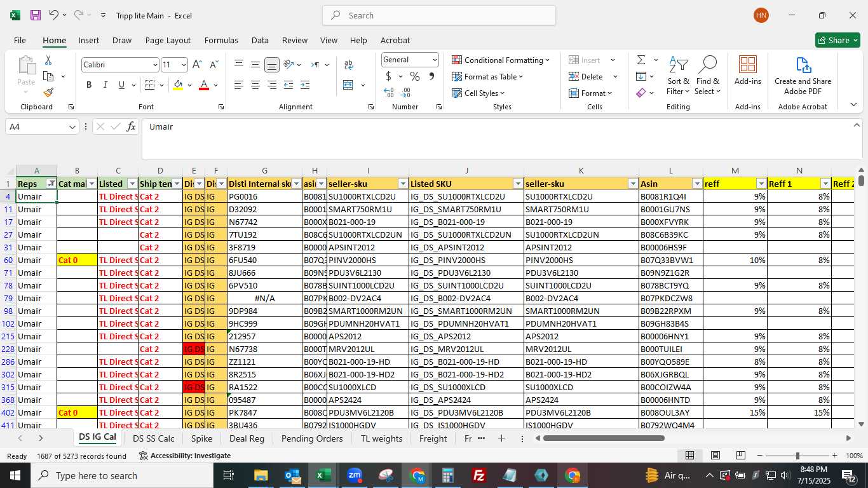Screen dimensions: 868x488
Task: Open the font size dropdown
Action: click(184, 65)
